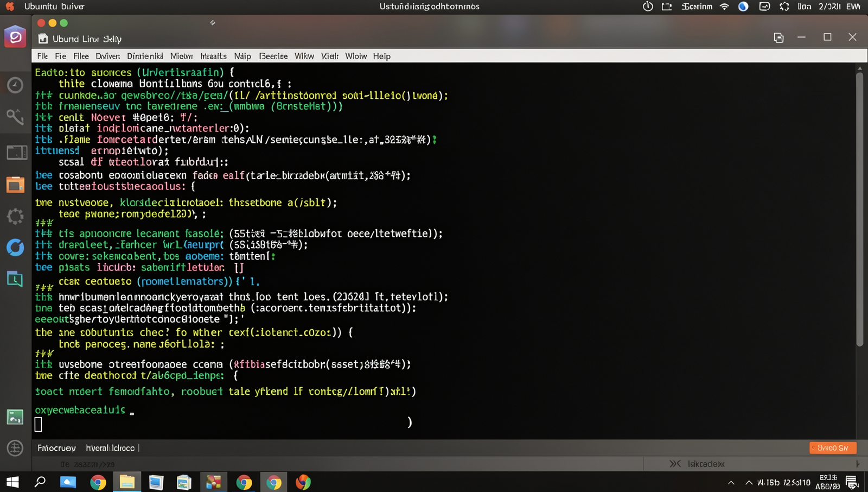Click the Wi-Fi indicator in the top bar
Image resolution: width=868 pixels, height=492 pixels.
pyautogui.click(x=725, y=7)
